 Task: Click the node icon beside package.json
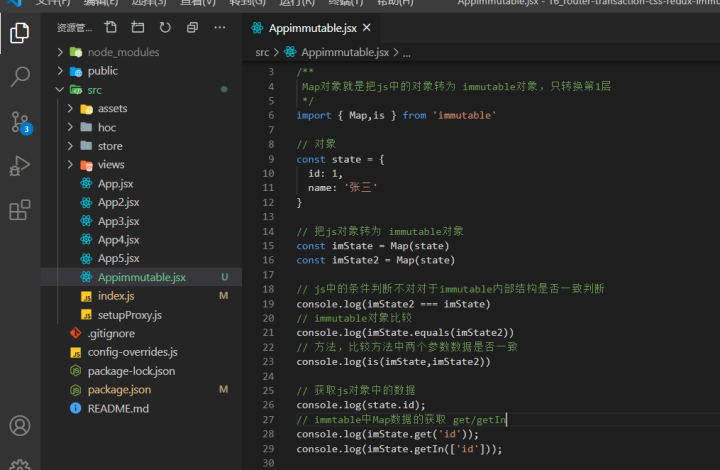pos(76,390)
